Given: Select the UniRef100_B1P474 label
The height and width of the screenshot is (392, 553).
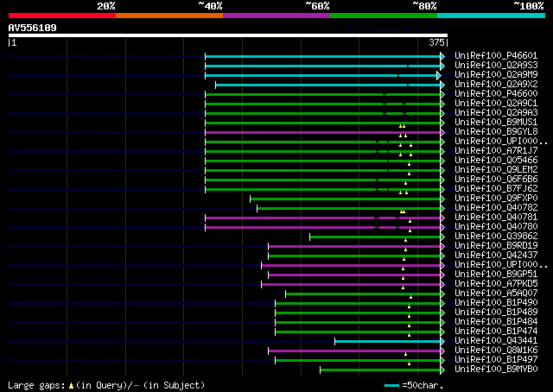Looking at the screenshot, I should pyautogui.click(x=496, y=332).
